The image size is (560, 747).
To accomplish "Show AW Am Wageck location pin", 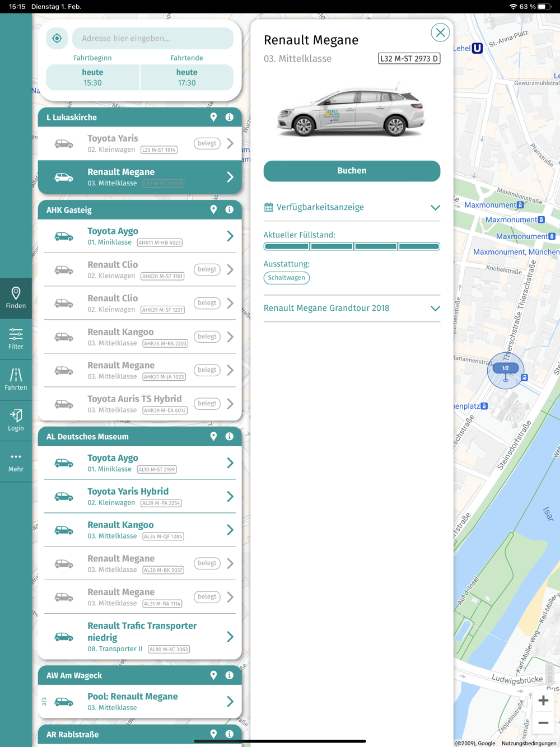I will pyautogui.click(x=213, y=675).
